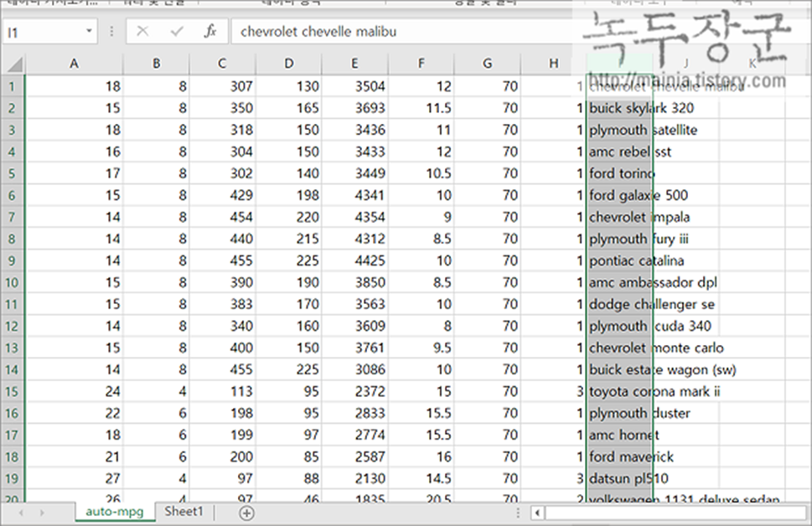The width and height of the screenshot is (812, 526).
Task: Click horizontal scrollbar left arrow
Action: tap(537, 513)
